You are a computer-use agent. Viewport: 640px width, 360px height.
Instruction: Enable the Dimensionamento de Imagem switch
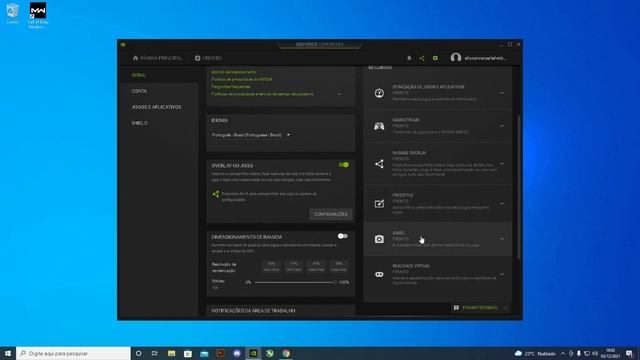343,236
